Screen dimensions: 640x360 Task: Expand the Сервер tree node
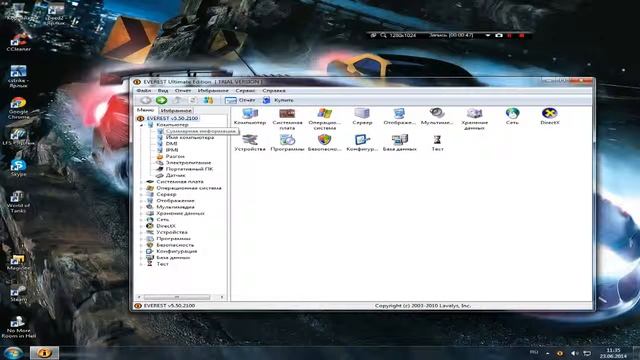tap(142, 194)
